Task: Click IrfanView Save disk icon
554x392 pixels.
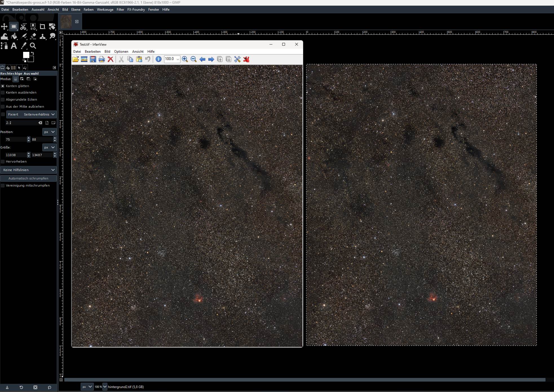Action: (93, 59)
